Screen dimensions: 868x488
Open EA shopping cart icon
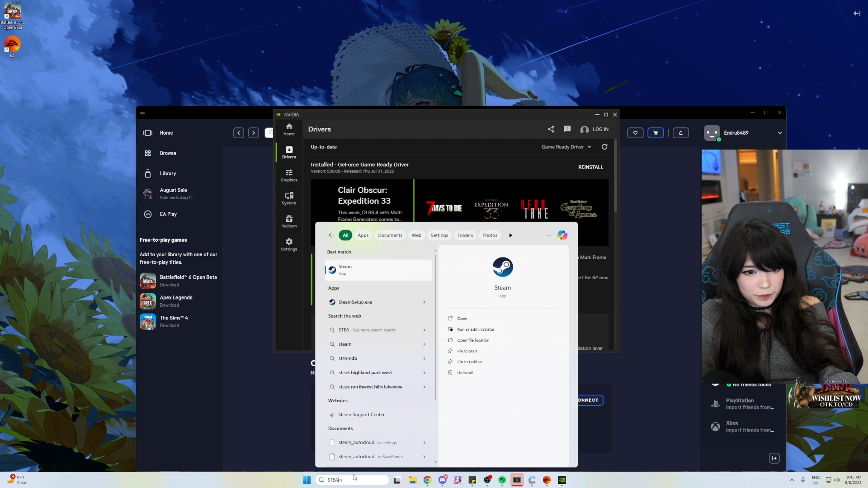click(x=656, y=133)
